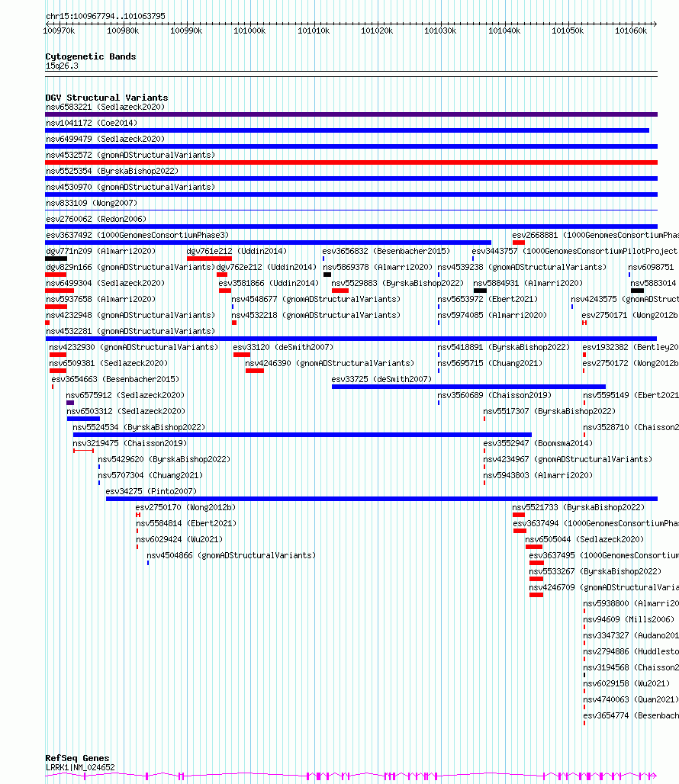Open esv34275 (Pinto2007) label
Screen dimensions: 679x784
click(x=151, y=491)
